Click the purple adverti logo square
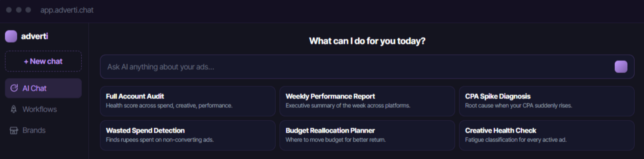Viewport: 644px width, 159px height. click(x=11, y=36)
